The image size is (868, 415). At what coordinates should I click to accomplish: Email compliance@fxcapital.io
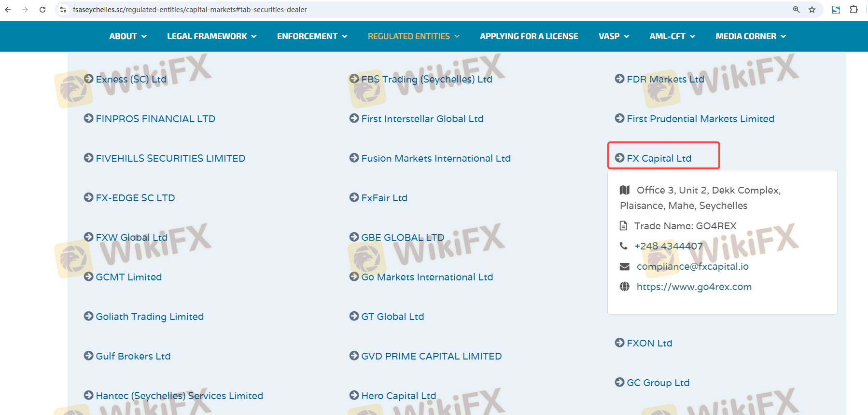pyautogui.click(x=693, y=266)
